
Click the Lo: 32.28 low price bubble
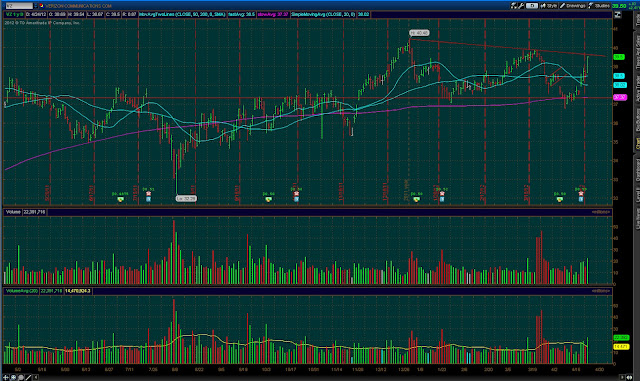point(186,198)
